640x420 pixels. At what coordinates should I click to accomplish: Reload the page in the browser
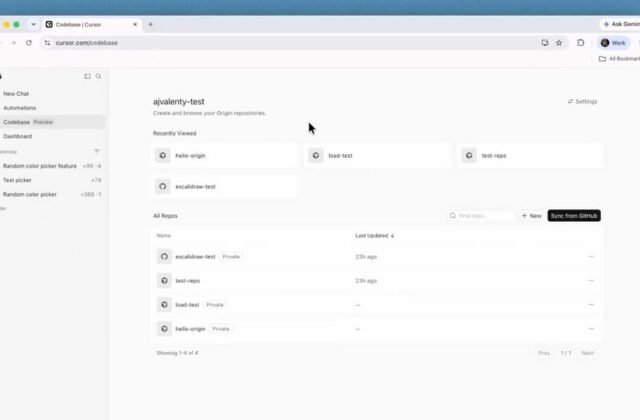(29, 42)
